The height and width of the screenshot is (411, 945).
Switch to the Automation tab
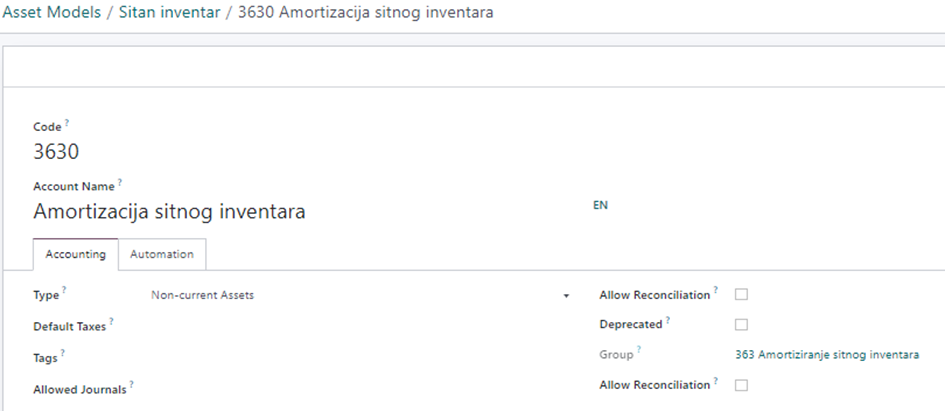[162, 254]
